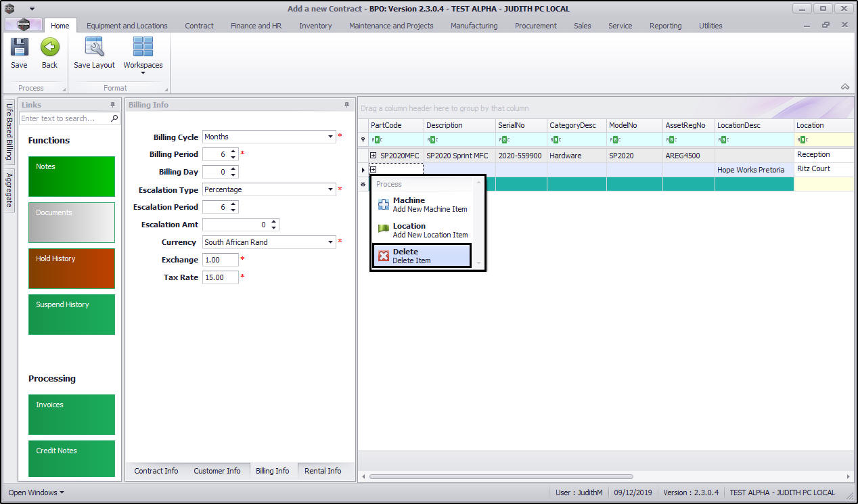Select the Ritz Court location cell

tap(823, 169)
